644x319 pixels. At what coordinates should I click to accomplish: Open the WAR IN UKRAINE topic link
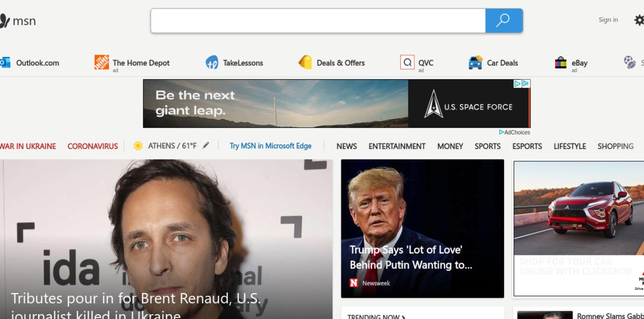[28, 146]
